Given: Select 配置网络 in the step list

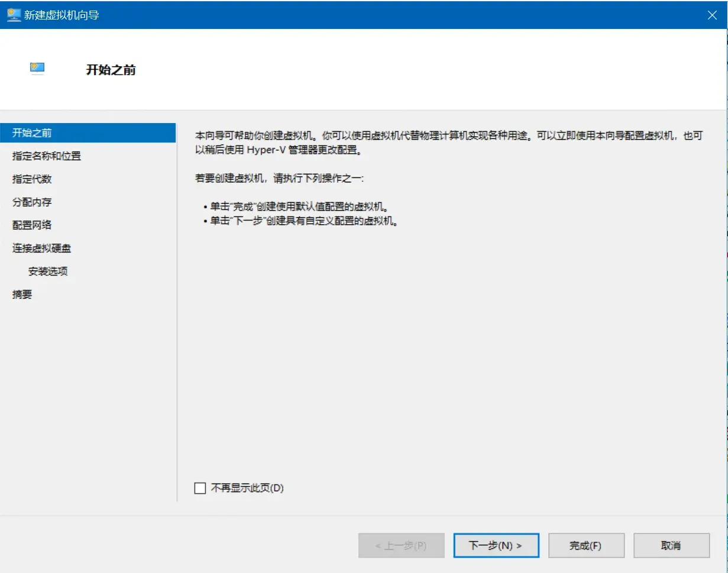Looking at the screenshot, I should (x=32, y=225).
